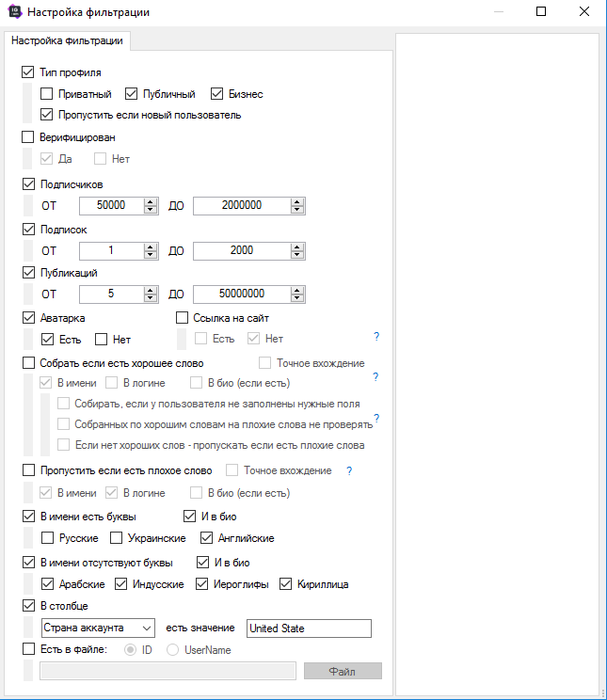
Task: Uncheck the Кириллица checkbox
Action: click(x=285, y=584)
